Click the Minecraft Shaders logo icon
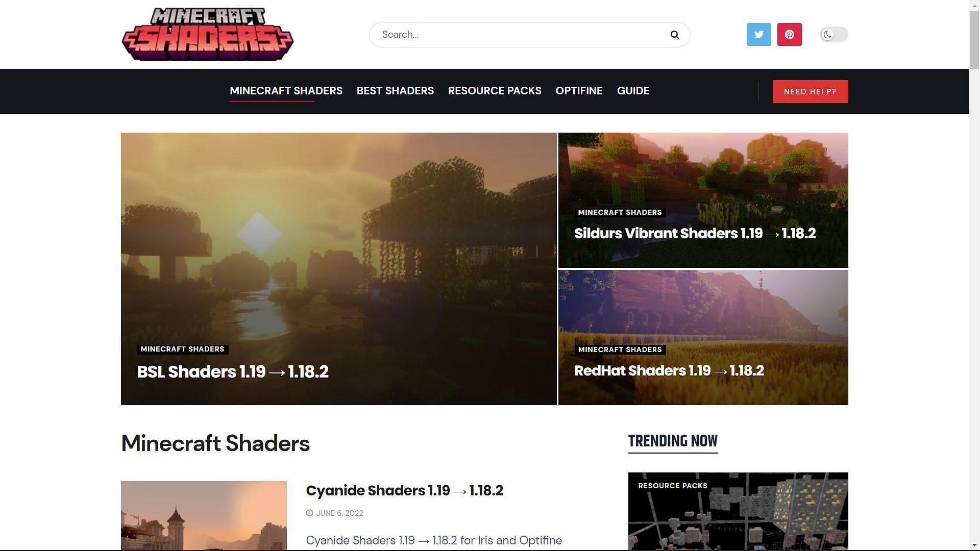980x551 pixels. (x=207, y=34)
